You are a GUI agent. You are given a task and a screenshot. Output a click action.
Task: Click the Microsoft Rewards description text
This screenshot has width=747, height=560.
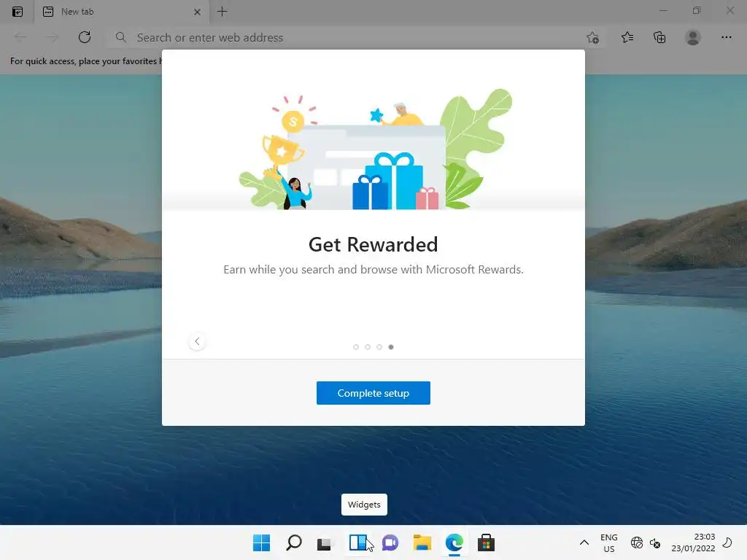click(x=373, y=270)
